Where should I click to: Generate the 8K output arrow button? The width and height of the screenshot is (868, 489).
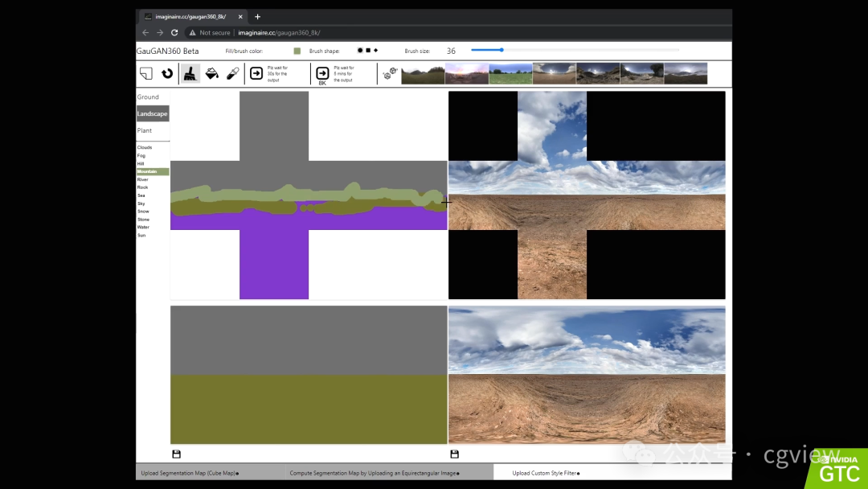point(322,74)
